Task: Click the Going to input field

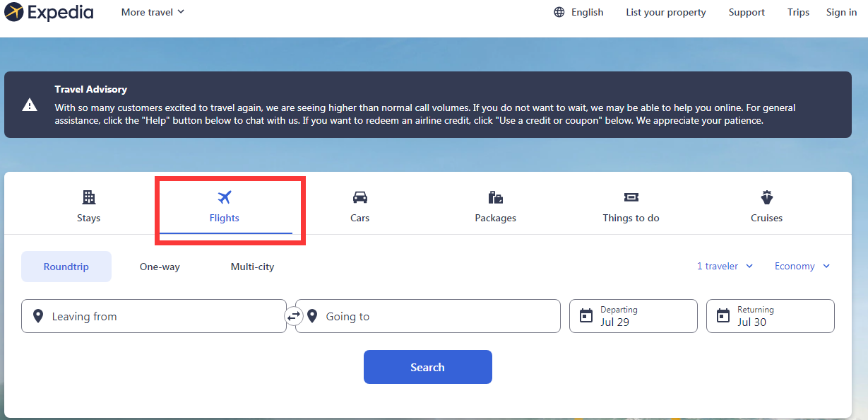Action: click(x=428, y=316)
